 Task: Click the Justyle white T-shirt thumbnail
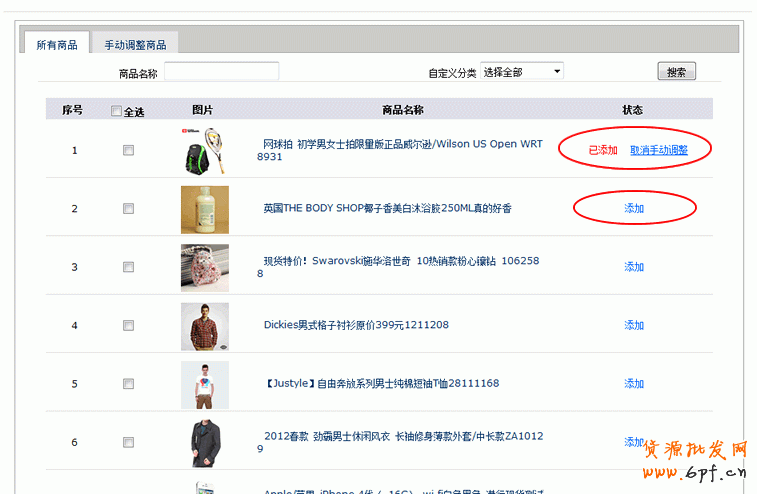(x=205, y=384)
